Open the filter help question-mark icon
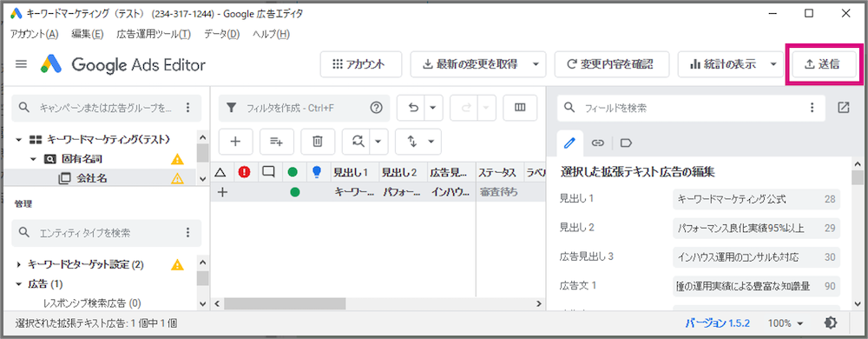 377,108
